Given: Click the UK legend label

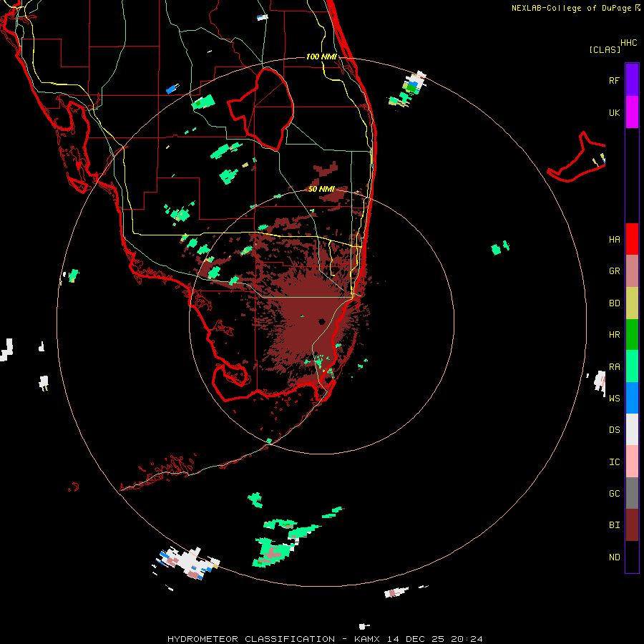Looking at the screenshot, I should [x=614, y=112].
